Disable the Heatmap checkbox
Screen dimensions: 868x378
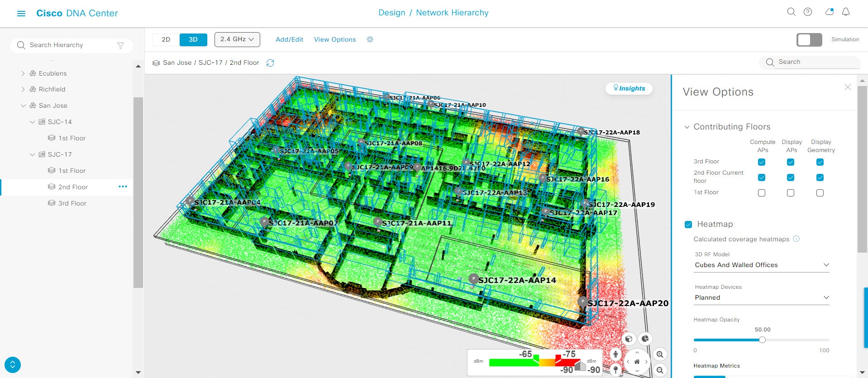(688, 224)
